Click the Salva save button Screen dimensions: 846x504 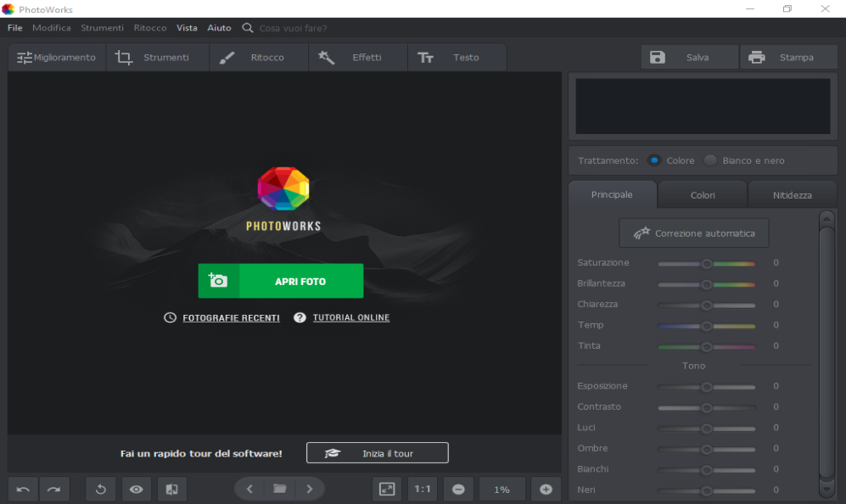tap(689, 57)
